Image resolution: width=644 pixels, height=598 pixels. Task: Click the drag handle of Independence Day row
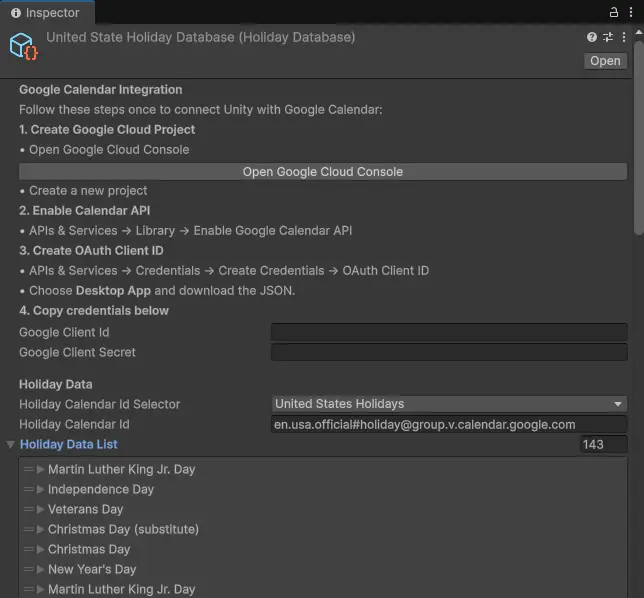pos(28,490)
